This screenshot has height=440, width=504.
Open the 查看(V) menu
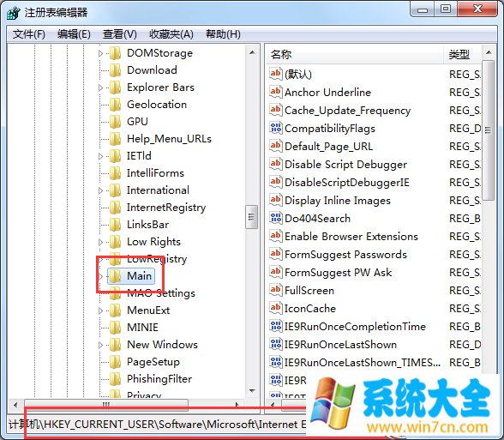pyautogui.click(x=120, y=34)
